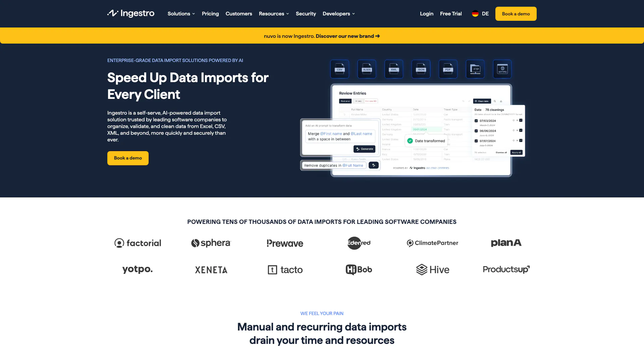The width and height of the screenshot is (644, 362).
Task: Toggle the checkbox beside 06/06/2024
Action: 476,131
